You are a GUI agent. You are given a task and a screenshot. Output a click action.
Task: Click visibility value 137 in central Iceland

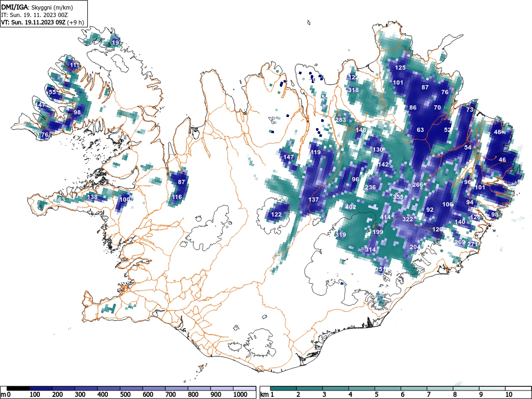[313, 199]
